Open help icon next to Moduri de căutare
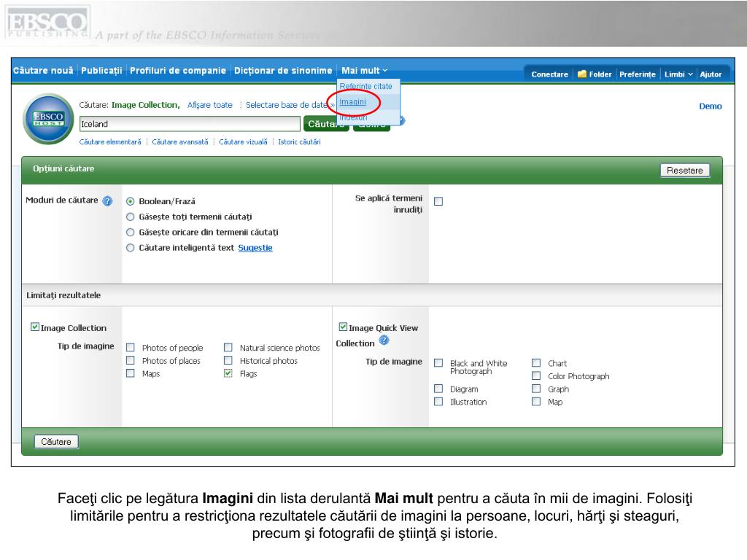 [107, 201]
